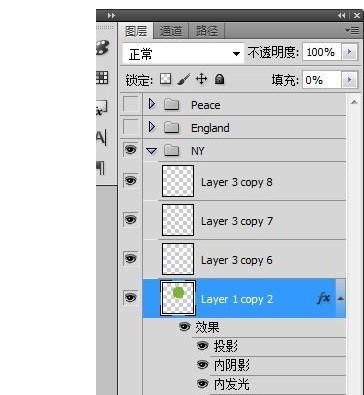364x395 pixels.
Task: Click the Peace group folder icon
Action: click(172, 105)
